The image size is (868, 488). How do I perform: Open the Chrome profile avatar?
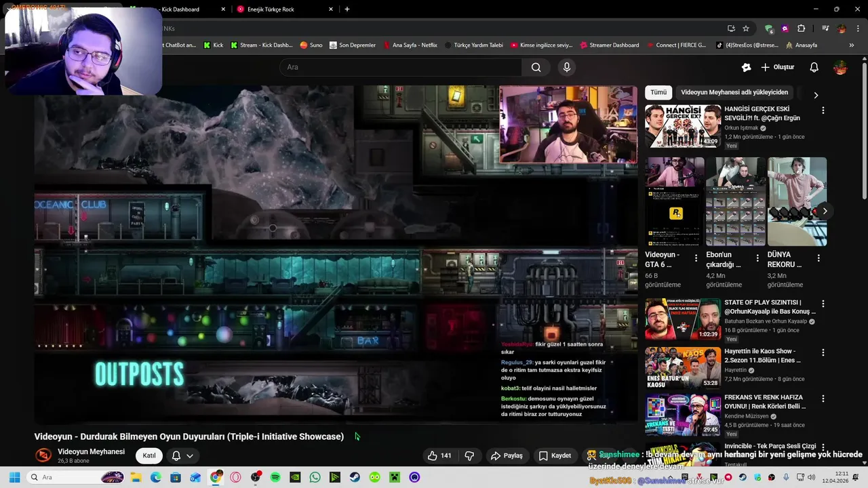pyautogui.click(x=842, y=28)
